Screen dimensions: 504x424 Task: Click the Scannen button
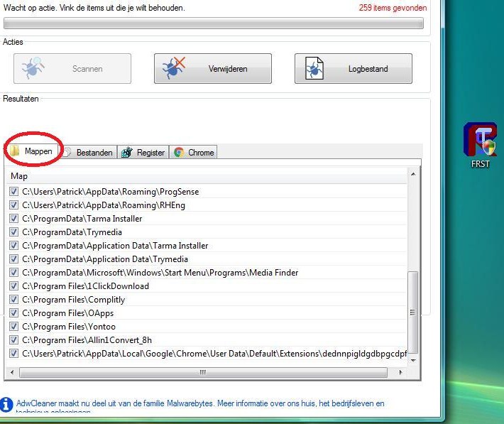coord(72,68)
